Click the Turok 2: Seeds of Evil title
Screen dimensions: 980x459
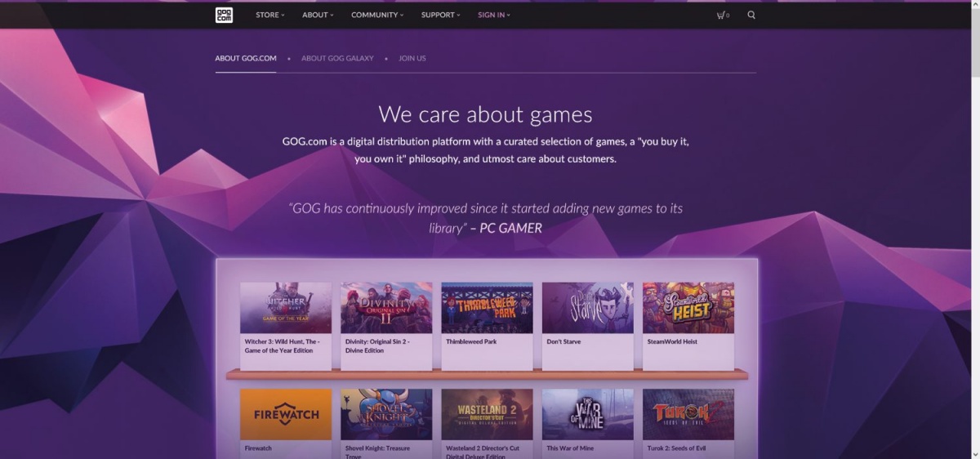coord(677,448)
